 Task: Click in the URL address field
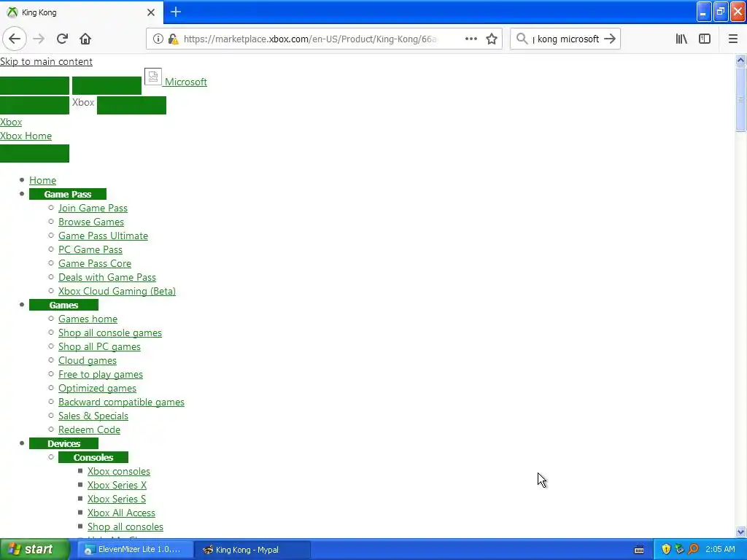[309, 39]
